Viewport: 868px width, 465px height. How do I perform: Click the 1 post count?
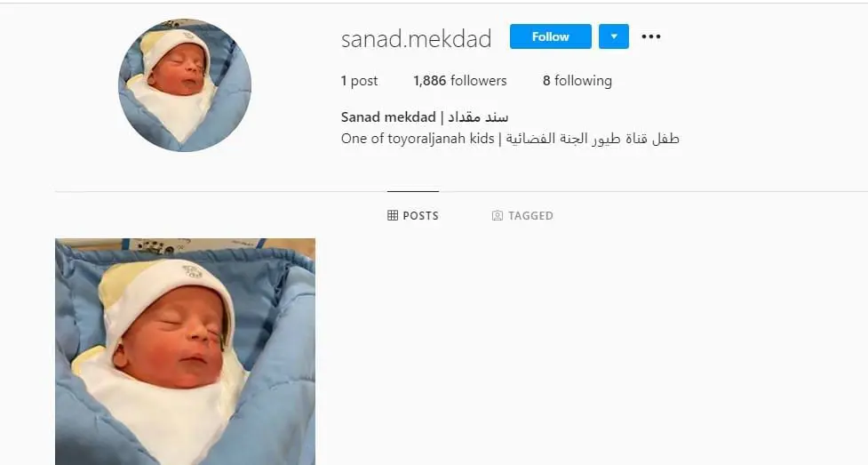359,81
